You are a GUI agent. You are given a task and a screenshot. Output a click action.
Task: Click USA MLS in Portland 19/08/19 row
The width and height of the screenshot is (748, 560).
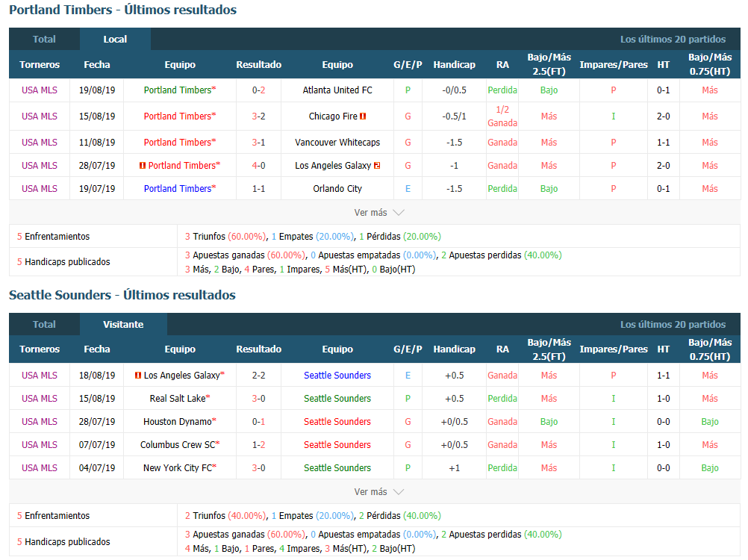[x=39, y=90]
